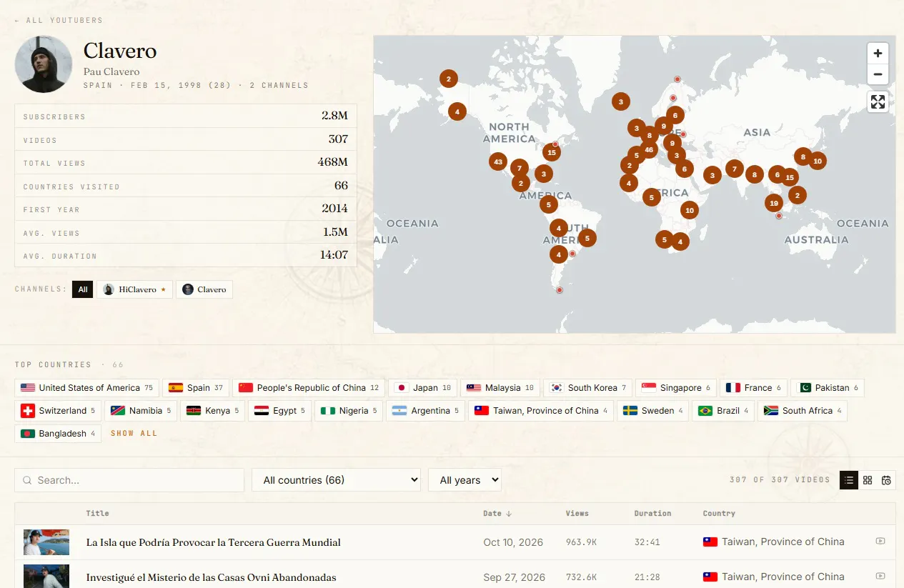Open title 'La Isla que Podría Provocar la Tercera Guerra Mundial'

tap(214, 542)
